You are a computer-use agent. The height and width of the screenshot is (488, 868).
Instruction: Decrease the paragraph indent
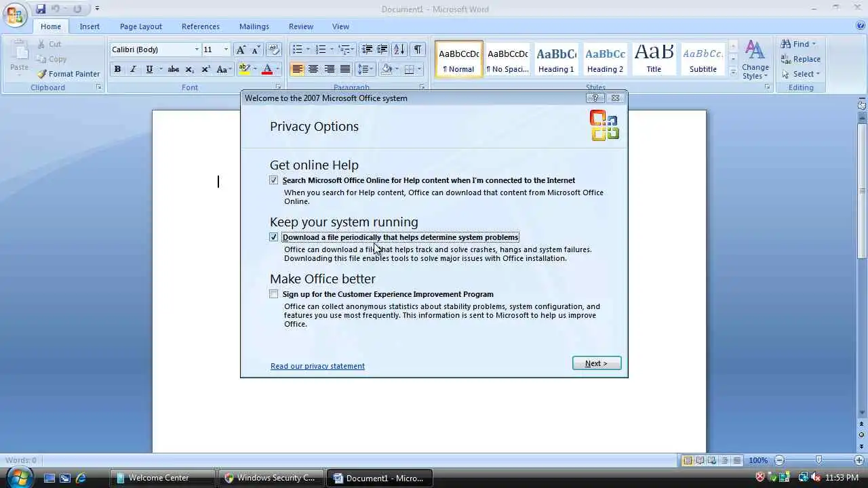[367, 49]
